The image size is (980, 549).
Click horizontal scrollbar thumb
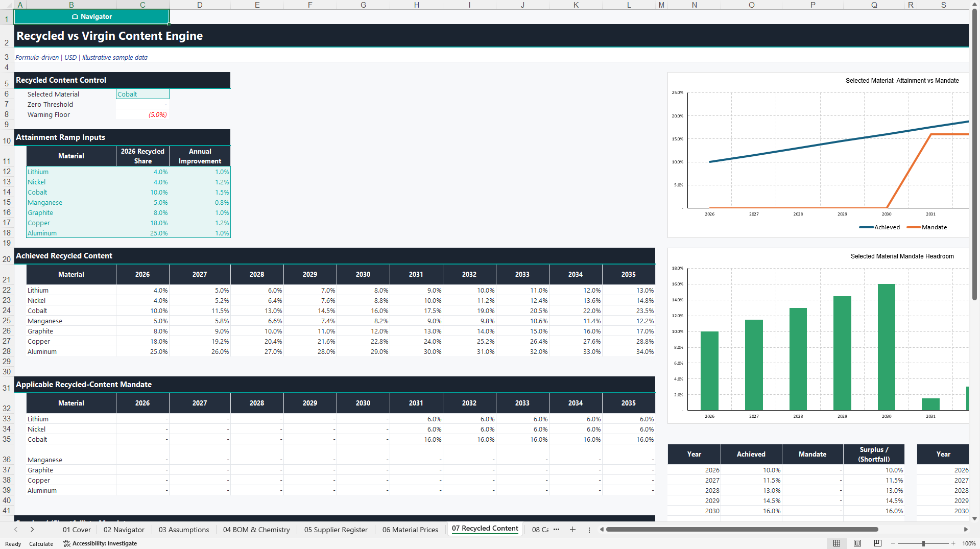click(742, 530)
